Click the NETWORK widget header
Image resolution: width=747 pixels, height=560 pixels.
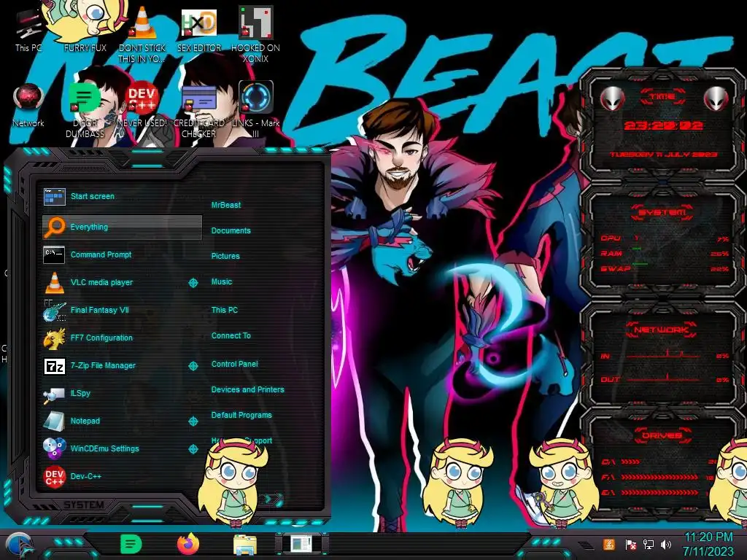(x=662, y=330)
